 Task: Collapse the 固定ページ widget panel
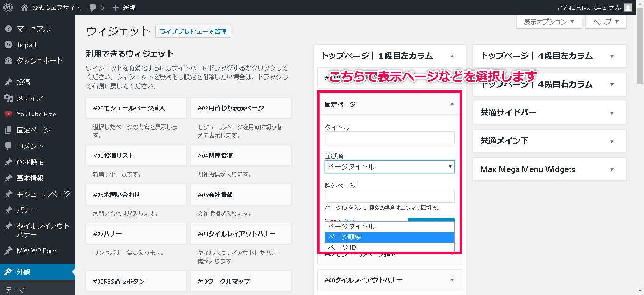(452, 104)
